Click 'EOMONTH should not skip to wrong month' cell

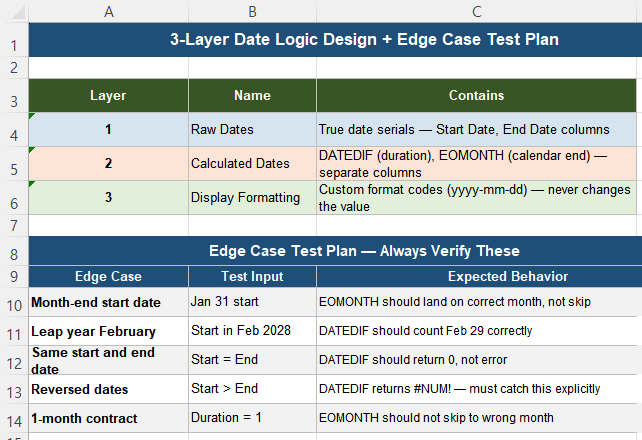click(x=479, y=418)
